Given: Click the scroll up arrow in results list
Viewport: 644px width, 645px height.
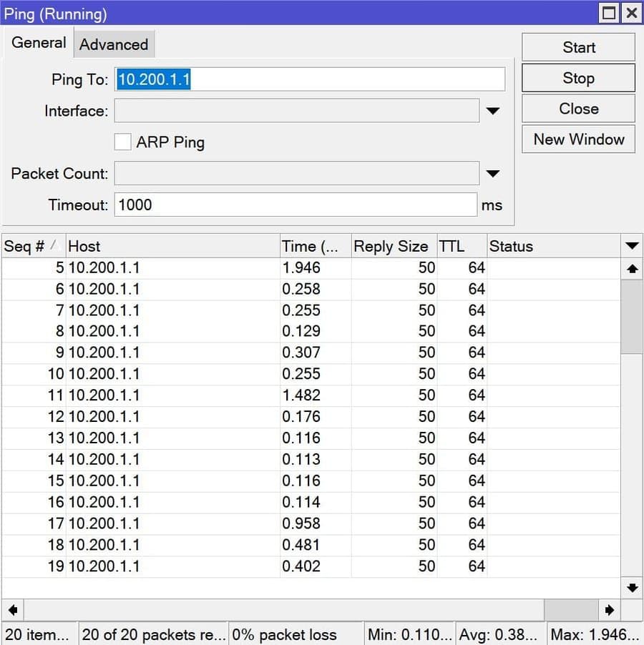Looking at the screenshot, I should [x=632, y=269].
